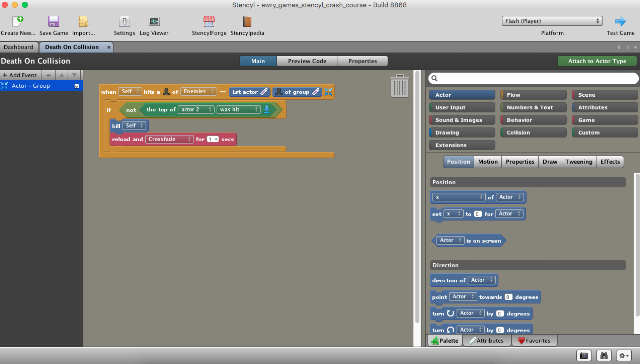Image resolution: width=640 pixels, height=364 pixels.
Task: Click the Create New icon in toolbar
Action: (18, 21)
